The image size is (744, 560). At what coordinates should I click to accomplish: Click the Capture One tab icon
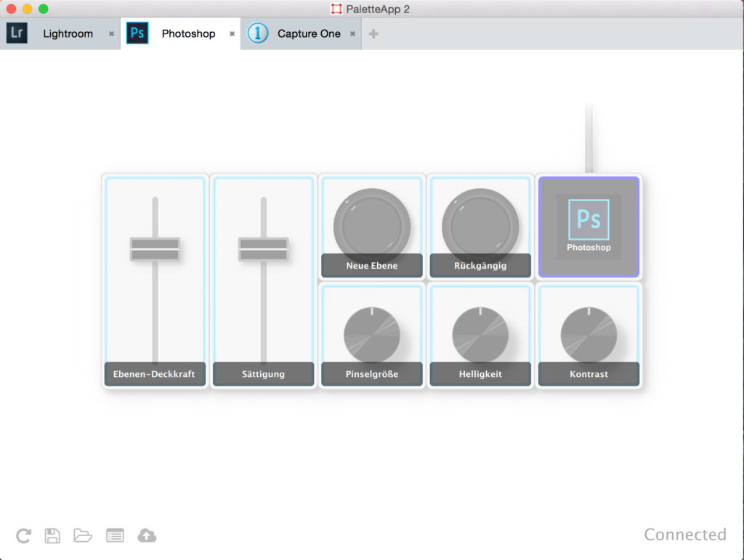pyautogui.click(x=258, y=33)
